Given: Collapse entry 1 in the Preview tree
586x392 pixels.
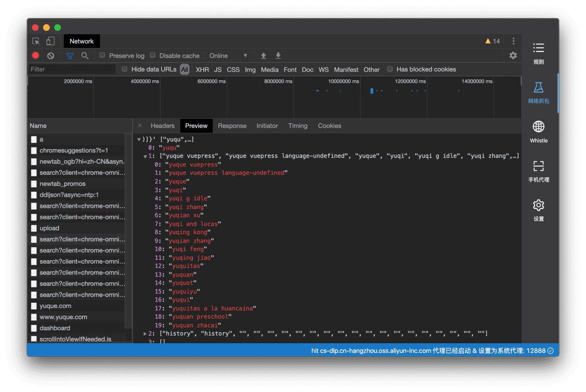Looking at the screenshot, I should pos(145,156).
